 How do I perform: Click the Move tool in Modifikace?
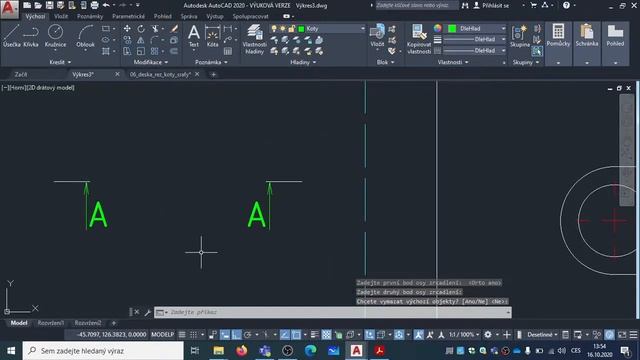coord(127,29)
